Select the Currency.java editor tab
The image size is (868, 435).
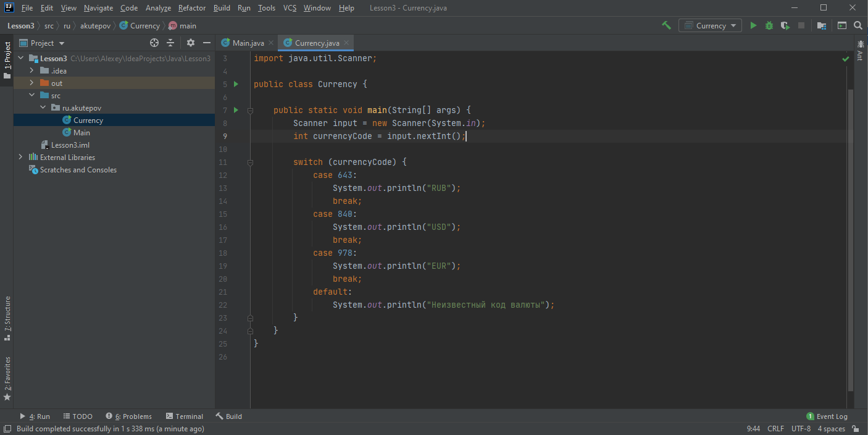(316, 43)
